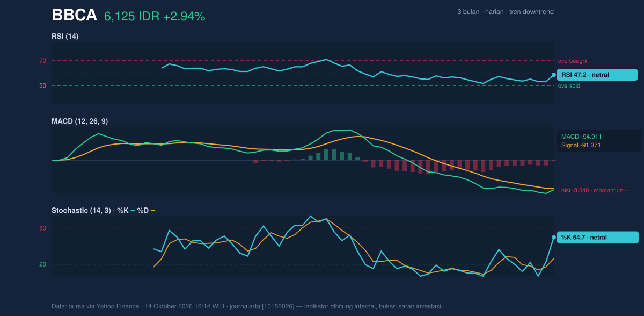Image resolution: width=644 pixels, height=316 pixels.
Task: Click the '3 bulan · harian · tren downtrend' label
Action: coord(506,12)
